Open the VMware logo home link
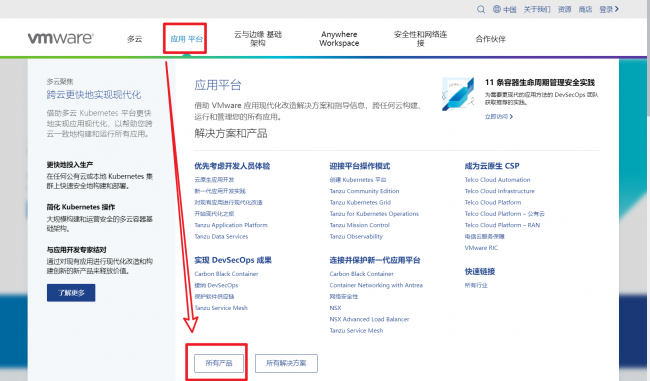 [61, 38]
